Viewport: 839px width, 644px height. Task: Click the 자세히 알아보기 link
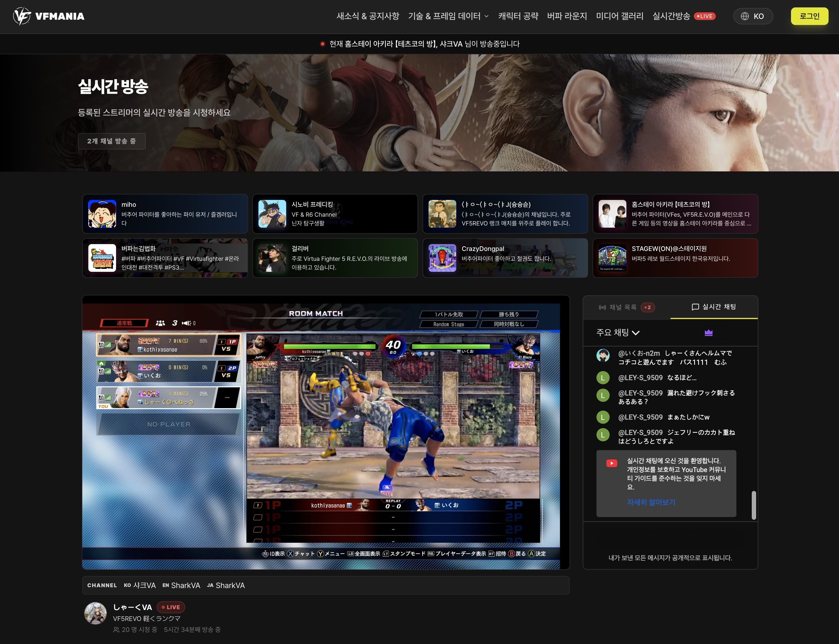coord(651,502)
